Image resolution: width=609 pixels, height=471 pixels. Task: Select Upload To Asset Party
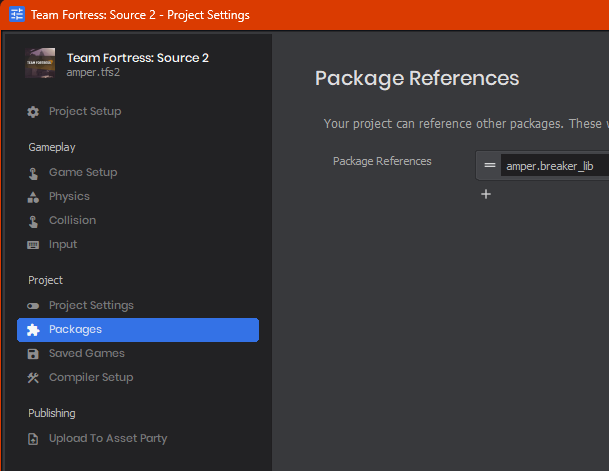[108, 438]
